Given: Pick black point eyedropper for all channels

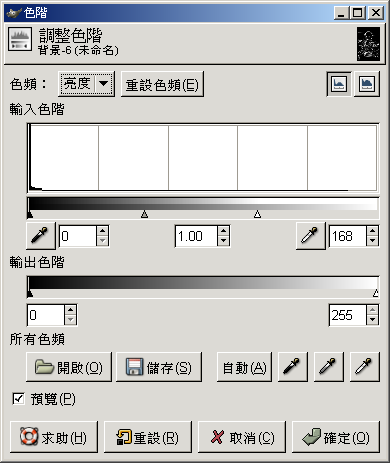Looking at the screenshot, I should click(x=292, y=367).
